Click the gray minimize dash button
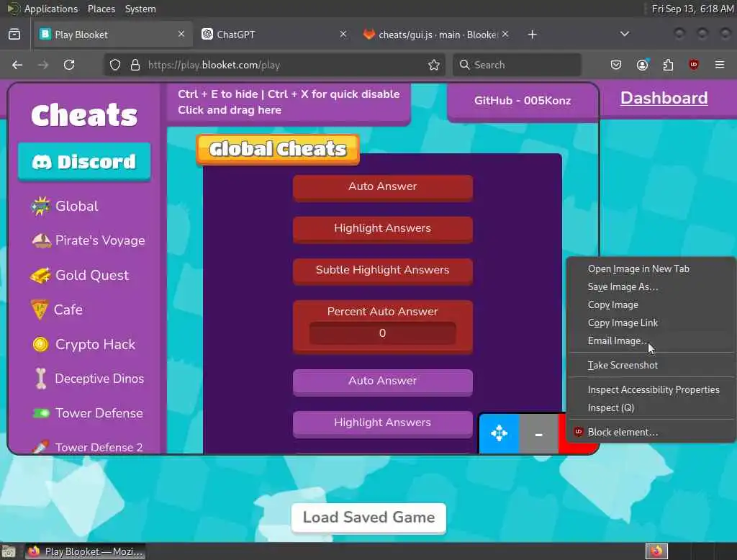This screenshot has height=560, width=737. pos(538,433)
